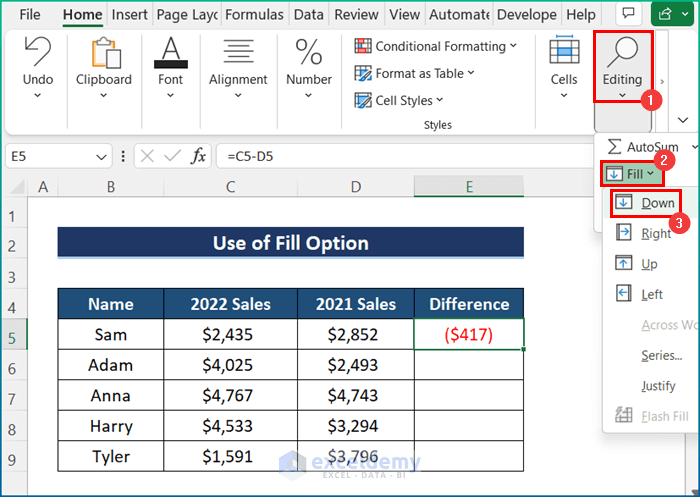Select the cell containing Adam
Image resolution: width=700 pixels, height=497 pixels.
click(x=111, y=365)
